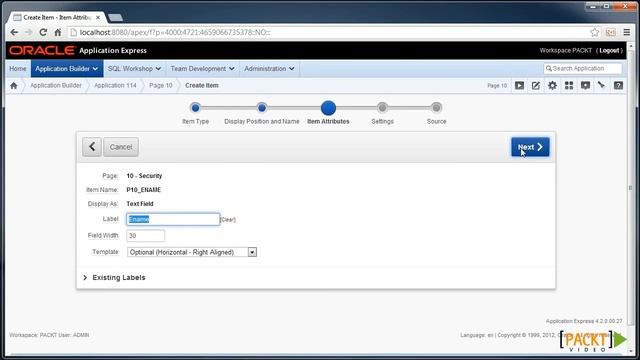Open the Home tab
The image size is (640, 360).
pyautogui.click(x=18, y=69)
